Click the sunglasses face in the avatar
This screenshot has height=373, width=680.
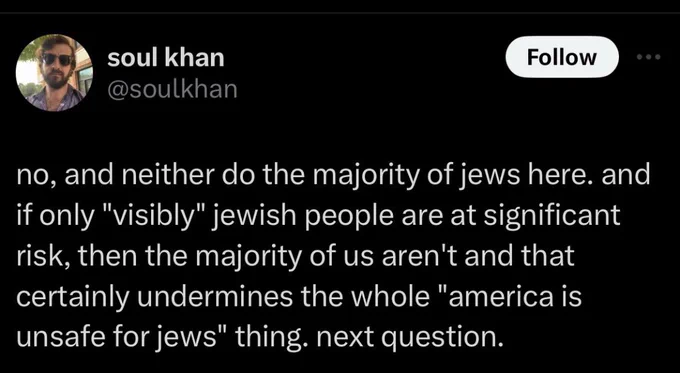pyautogui.click(x=57, y=61)
